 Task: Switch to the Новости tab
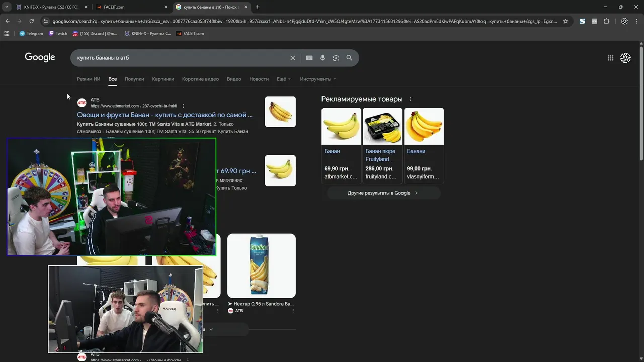[x=259, y=79]
